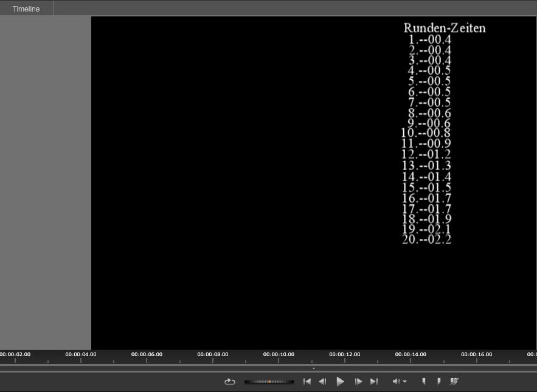This screenshot has height=392, width=537.
Task: Click the 00:00:02.00 ruler mark
Action: tap(15, 354)
